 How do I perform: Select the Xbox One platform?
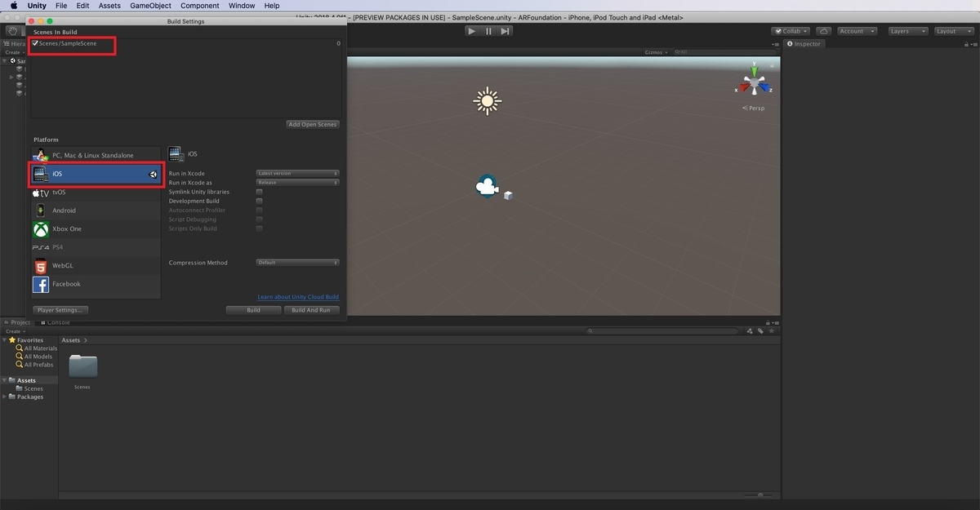tap(96, 229)
